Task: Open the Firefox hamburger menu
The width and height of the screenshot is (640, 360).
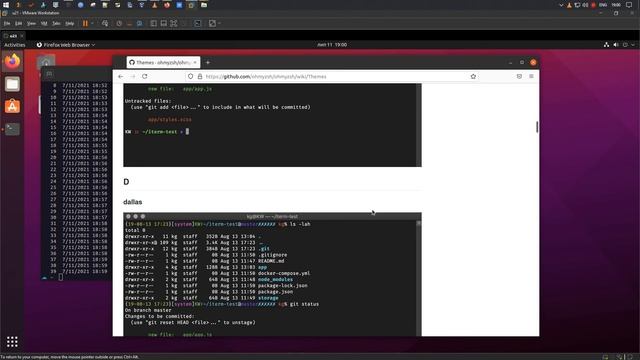Action: 531,76
